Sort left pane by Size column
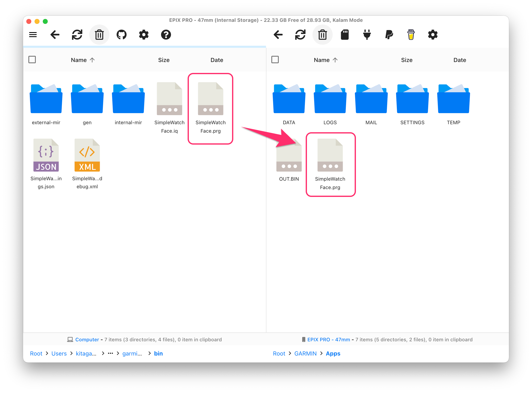 click(x=164, y=60)
